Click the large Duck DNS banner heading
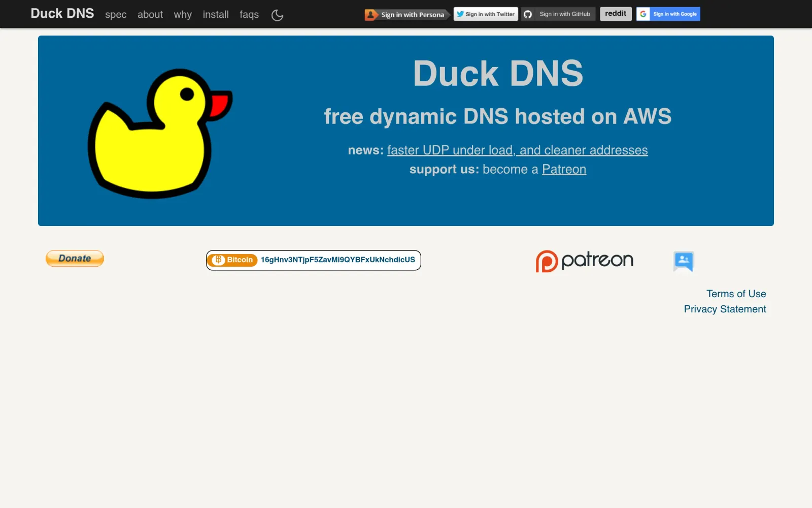812x508 pixels. pos(498,74)
